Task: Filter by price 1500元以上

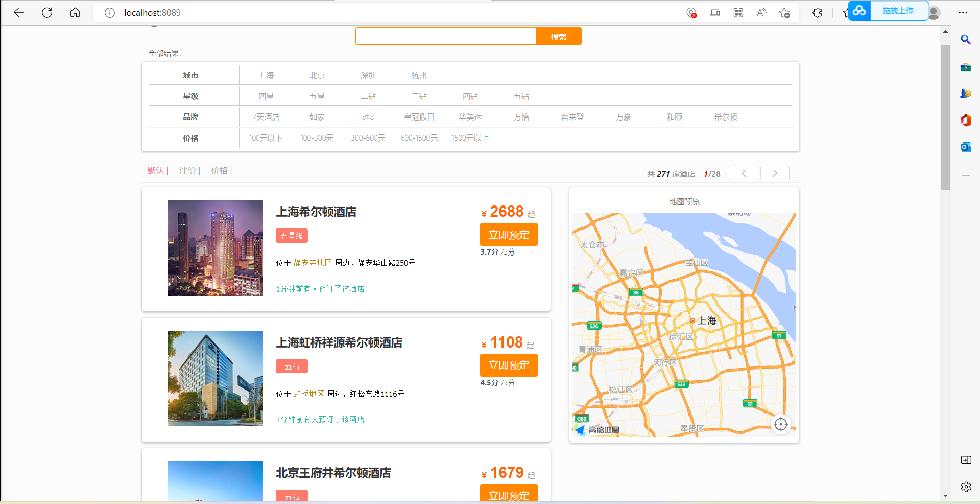Action: click(x=470, y=138)
